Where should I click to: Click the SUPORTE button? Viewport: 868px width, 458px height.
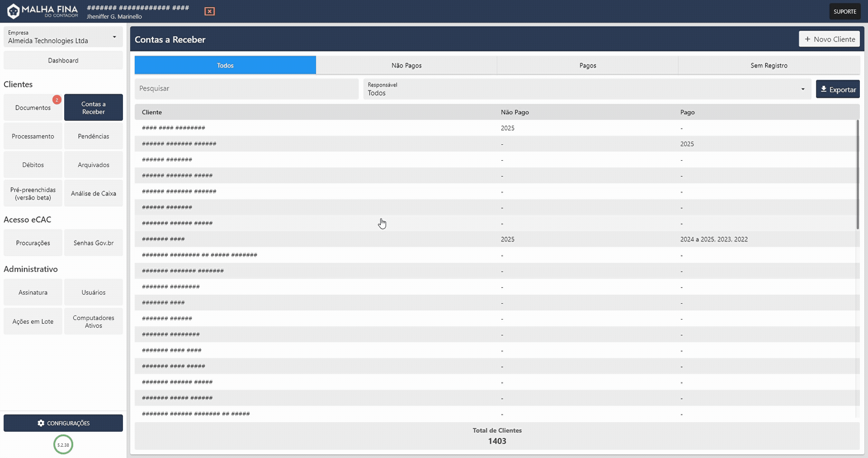click(844, 11)
